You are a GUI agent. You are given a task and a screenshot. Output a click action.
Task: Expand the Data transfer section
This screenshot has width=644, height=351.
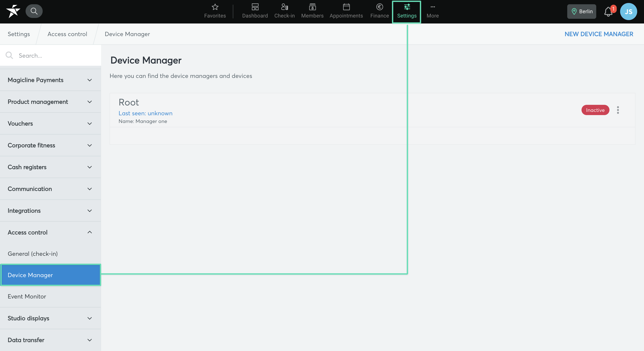[x=51, y=340]
